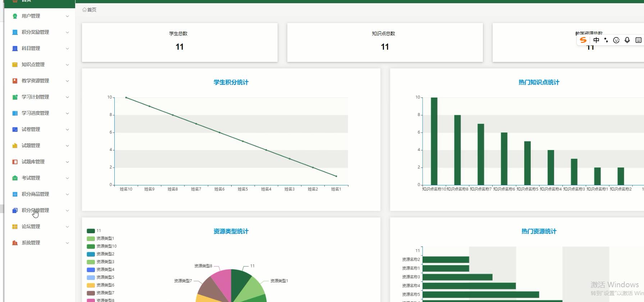
Task: Click the 资源类型统计 chart title
Action: 231,231
